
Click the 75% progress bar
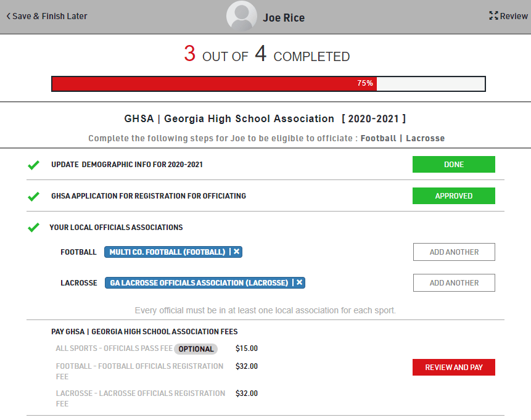(x=268, y=84)
